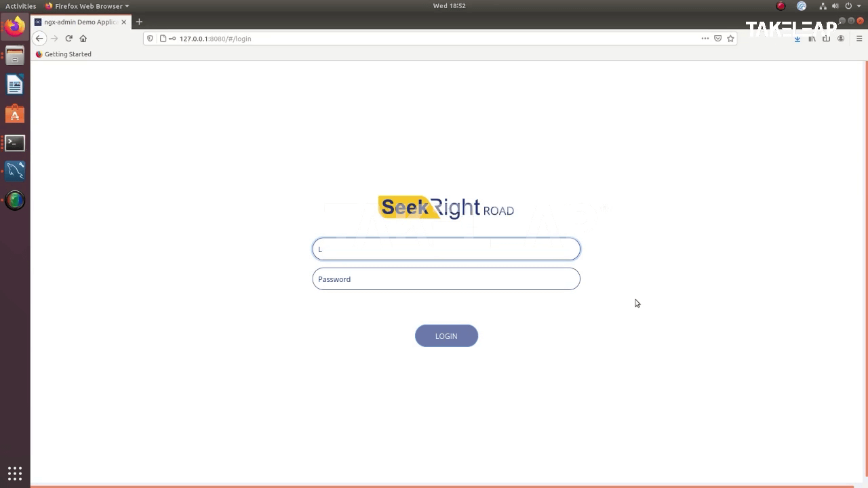This screenshot has height=488, width=868.
Task: Expand Firefox Web Browser app menu
Action: (87, 6)
